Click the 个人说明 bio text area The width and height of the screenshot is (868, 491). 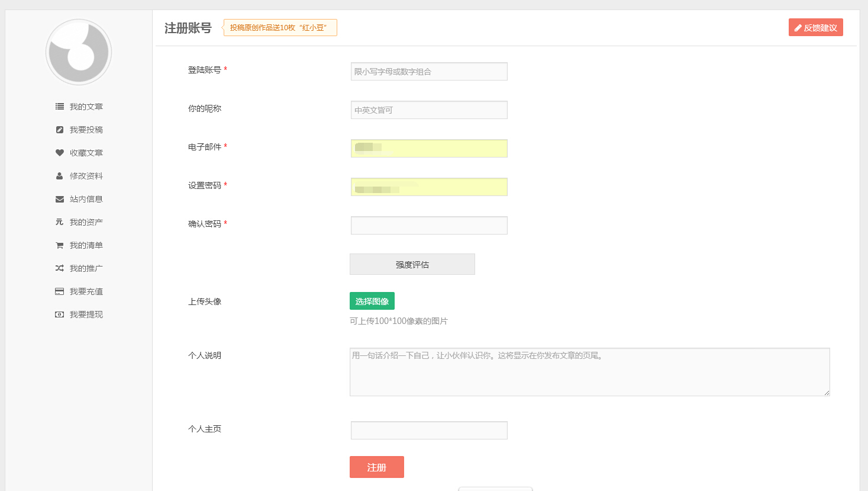point(589,372)
